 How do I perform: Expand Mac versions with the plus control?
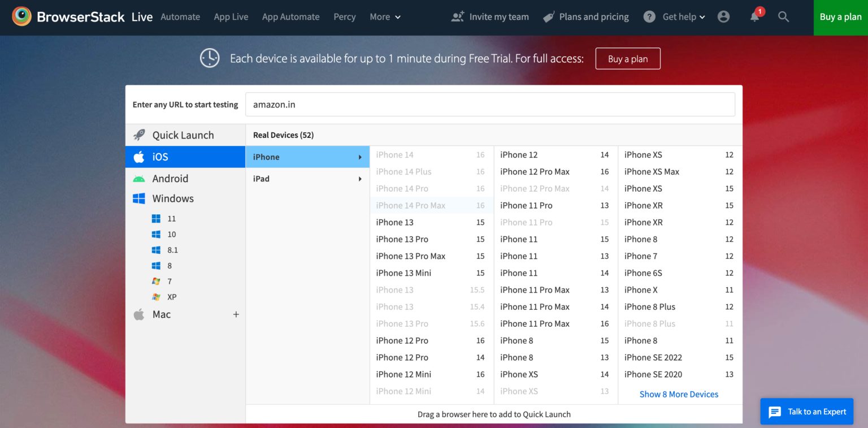(236, 314)
